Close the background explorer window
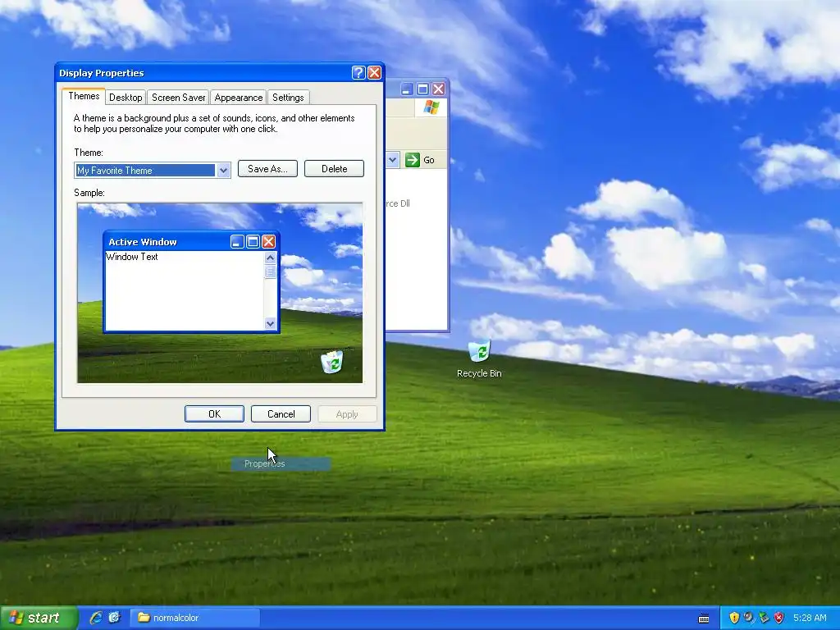Screen dimensions: 840x630 (438, 89)
